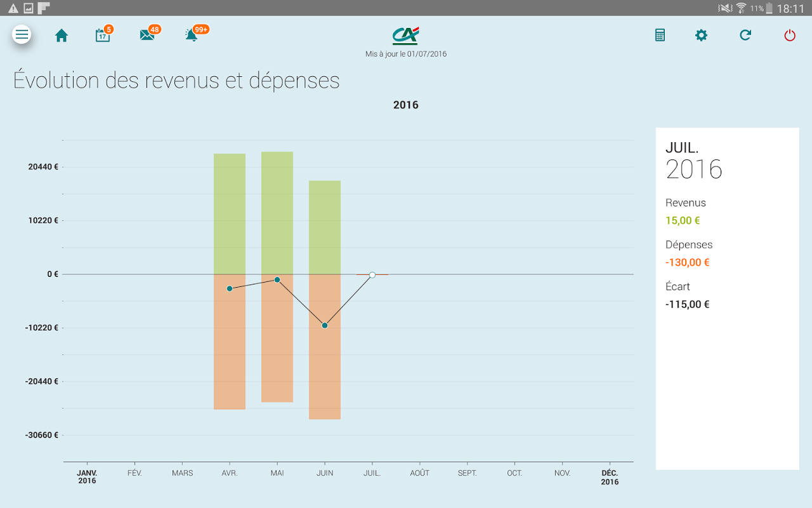This screenshot has height=508, width=812.
Task: Open the calculator icon
Action: 660,36
